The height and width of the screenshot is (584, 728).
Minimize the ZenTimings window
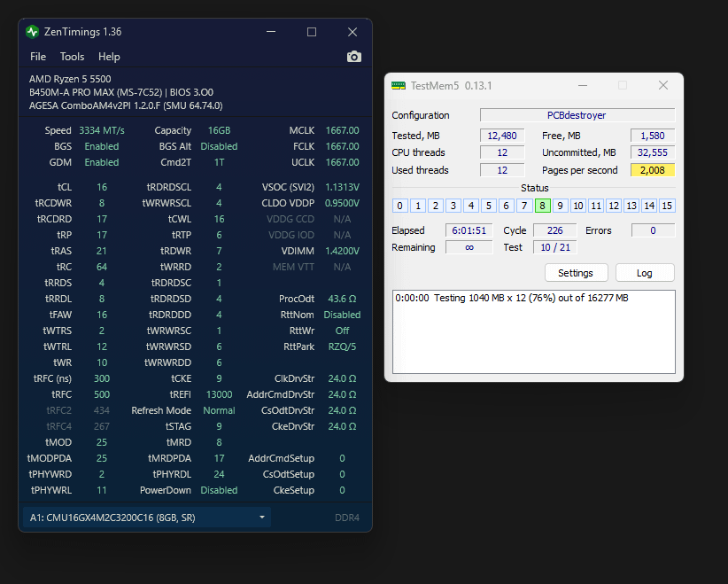[271, 32]
